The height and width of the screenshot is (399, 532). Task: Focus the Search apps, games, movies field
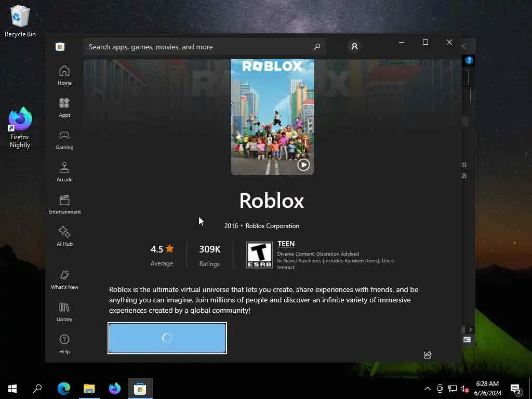(x=205, y=47)
